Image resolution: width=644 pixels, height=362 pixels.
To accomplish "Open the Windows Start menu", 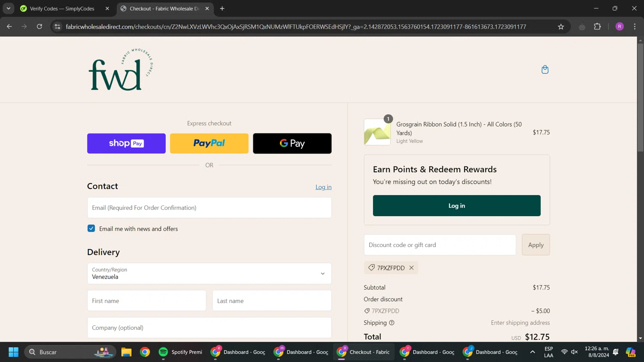I will pyautogui.click(x=13, y=352).
